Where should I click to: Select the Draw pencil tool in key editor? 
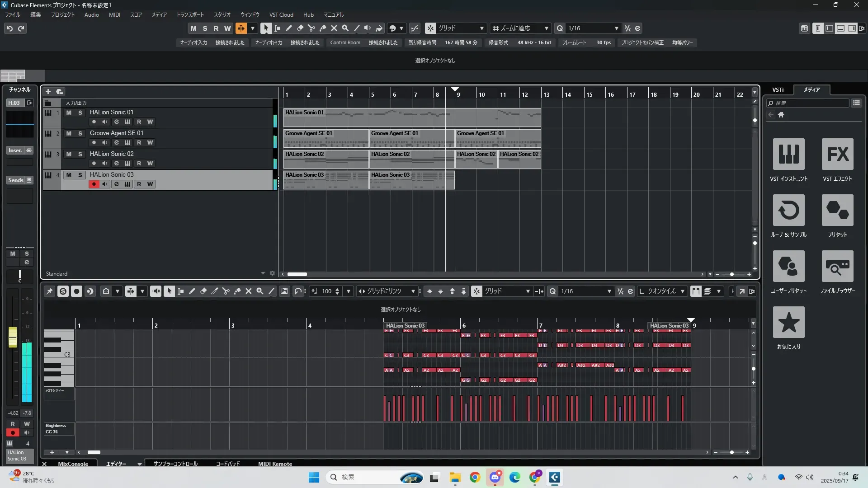point(192,291)
